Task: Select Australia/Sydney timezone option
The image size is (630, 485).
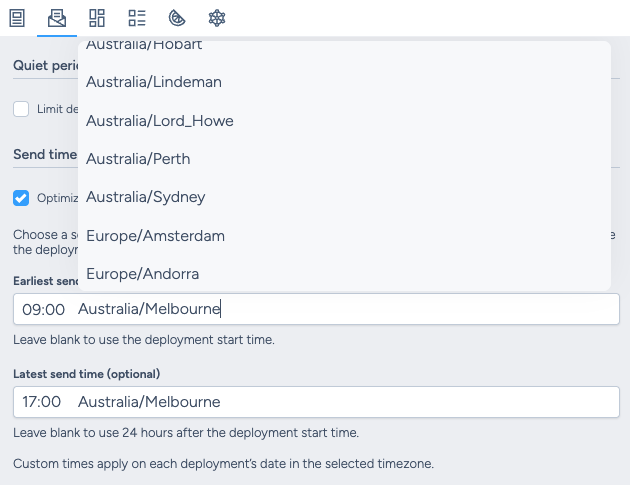Action: click(x=344, y=197)
